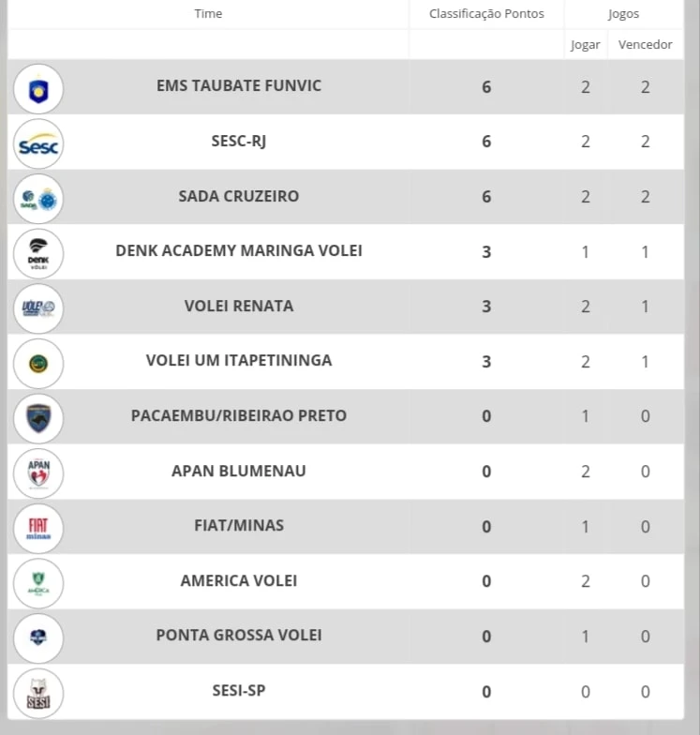Click the SESI team logo
The width and height of the screenshot is (700, 735).
click(38, 694)
